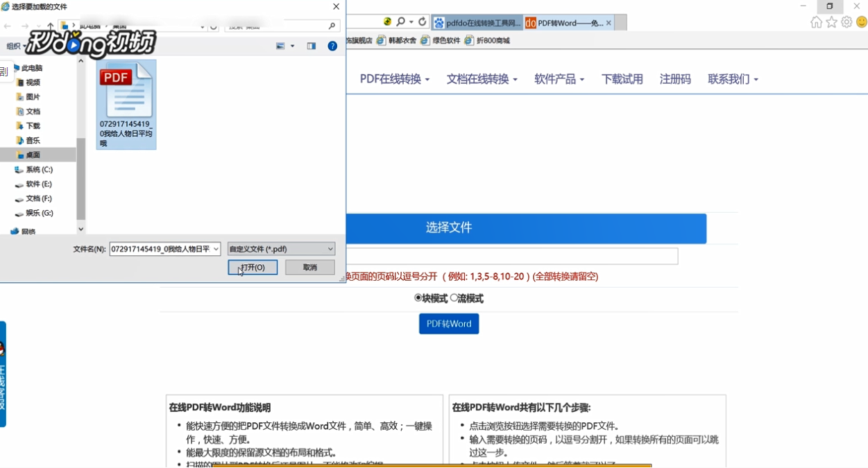Open the file type dropdown showing 自定义文件 (*.pdf)

coord(280,248)
